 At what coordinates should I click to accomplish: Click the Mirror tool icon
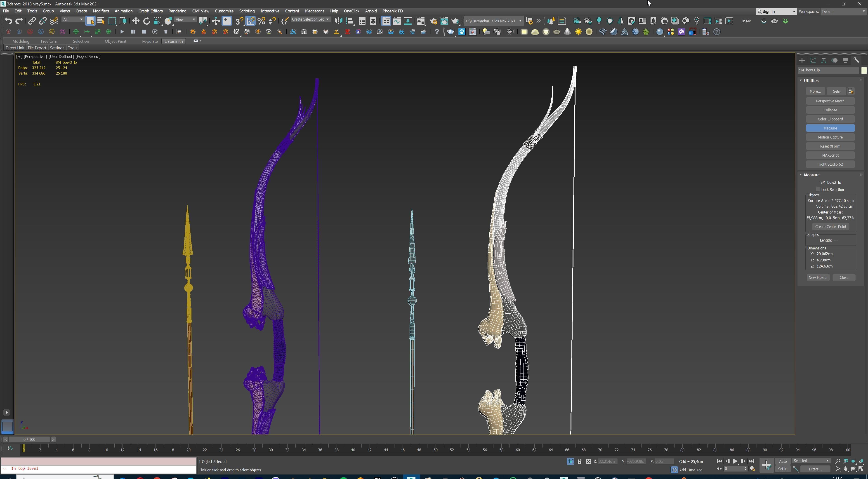point(338,21)
